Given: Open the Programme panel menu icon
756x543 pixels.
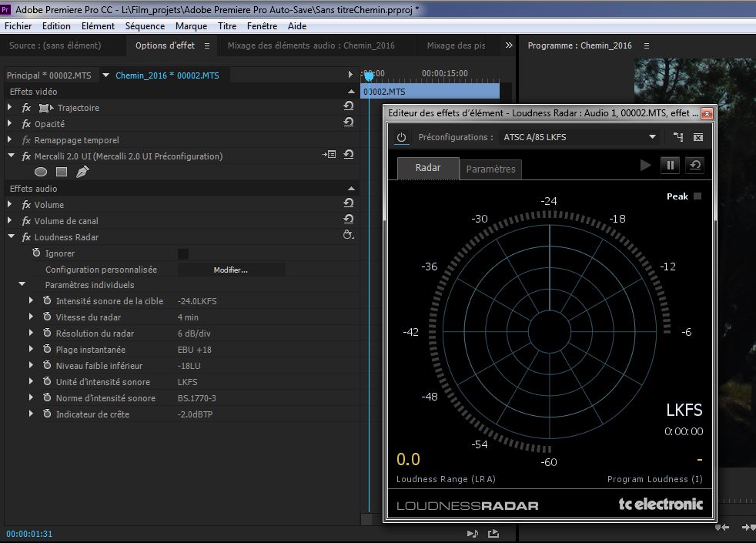Looking at the screenshot, I should tap(647, 45).
